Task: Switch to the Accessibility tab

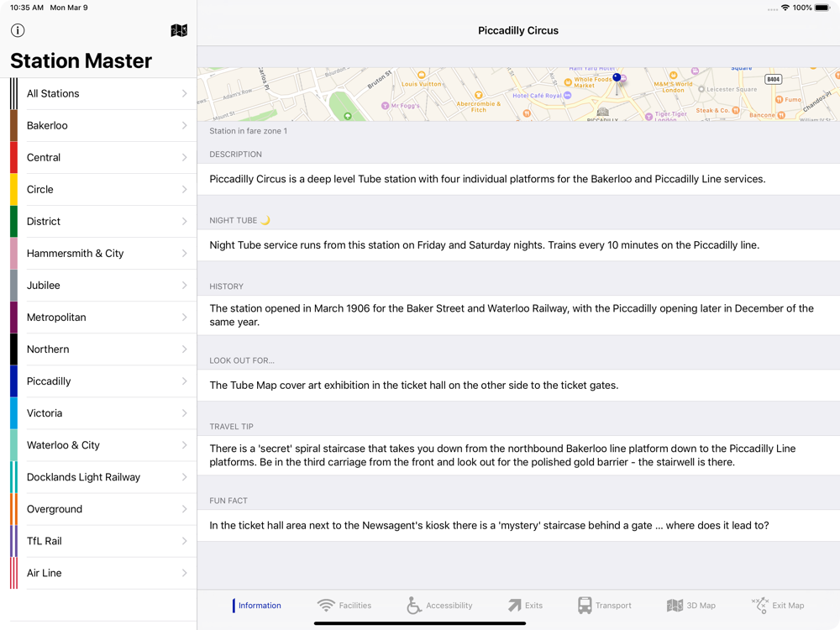Action: click(x=439, y=606)
